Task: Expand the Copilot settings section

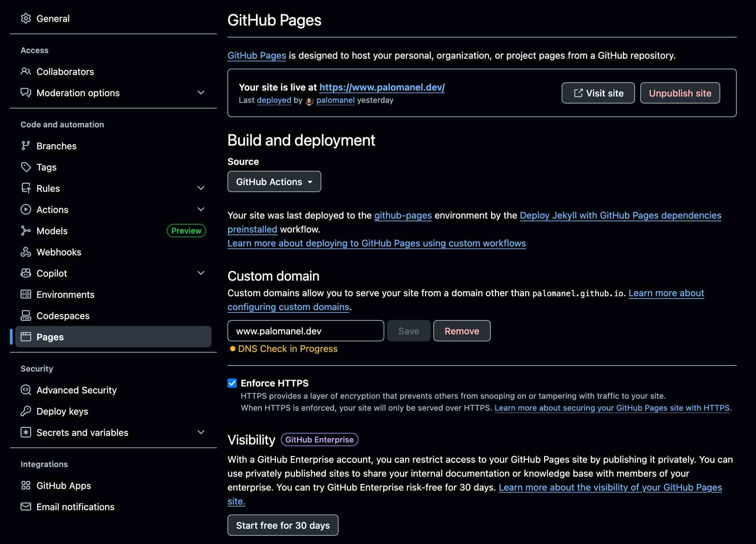Action: coord(201,273)
